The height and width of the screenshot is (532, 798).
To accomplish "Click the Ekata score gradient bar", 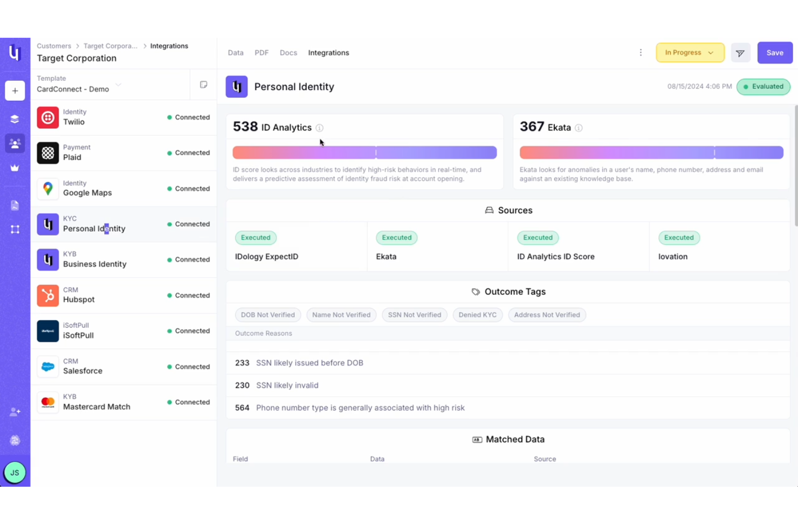I will pos(651,153).
